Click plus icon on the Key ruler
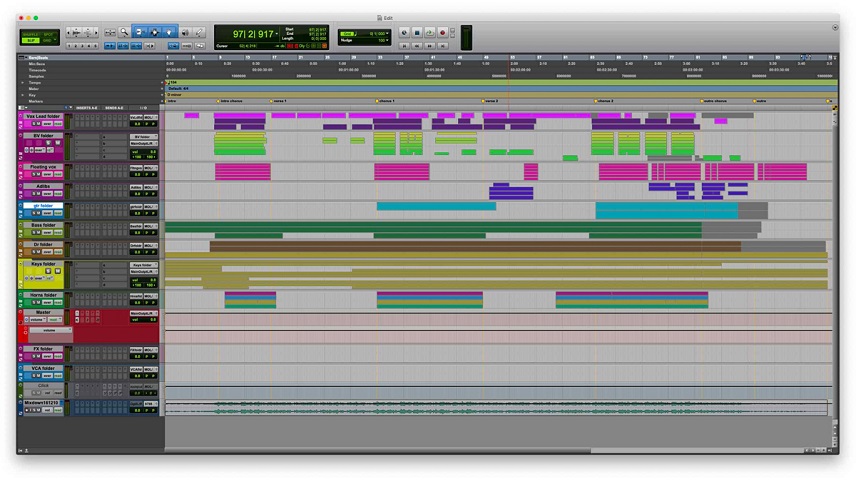Viewport: 856px width, 482px height. tap(162, 95)
